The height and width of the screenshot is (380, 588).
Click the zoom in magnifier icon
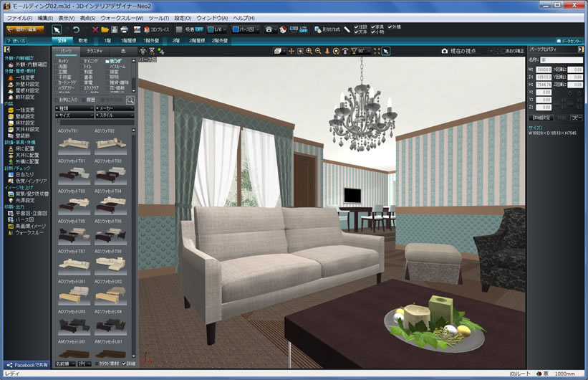pyautogui.click(x=309, y=52)
